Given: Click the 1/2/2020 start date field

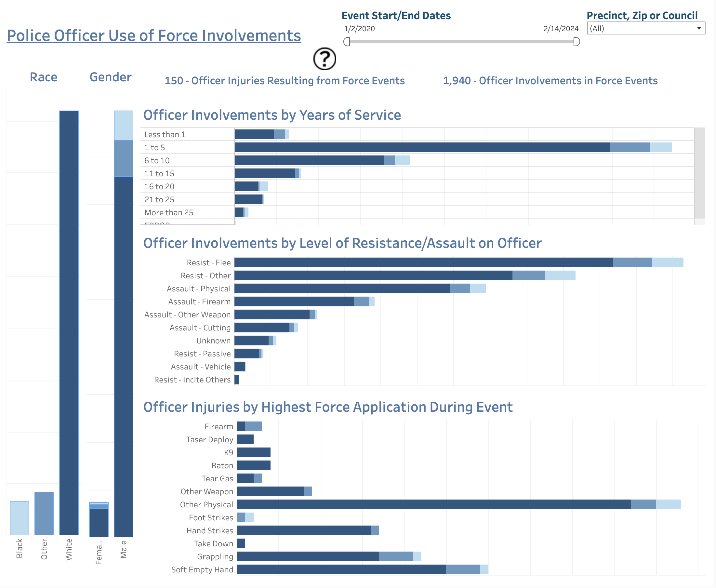Looking at the screenshot, I should (x=359, y=29).
